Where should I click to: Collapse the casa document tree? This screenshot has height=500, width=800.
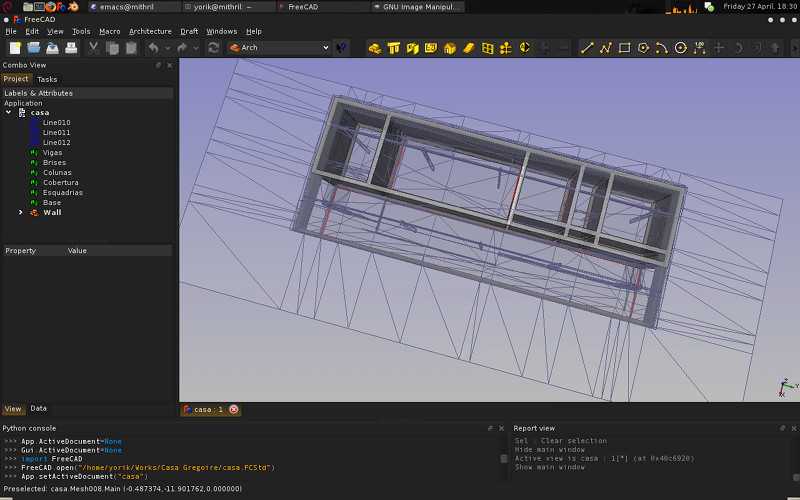(x=9, y=113)
